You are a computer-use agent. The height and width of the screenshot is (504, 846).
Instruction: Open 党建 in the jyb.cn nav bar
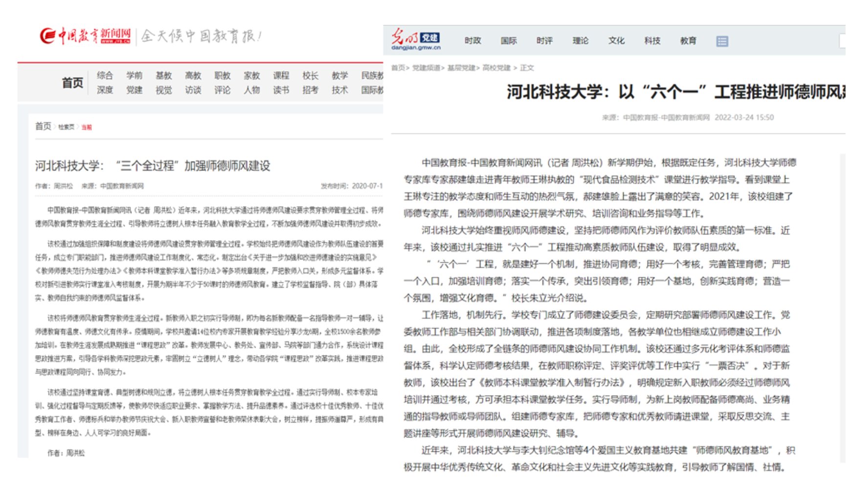[134, 90]
